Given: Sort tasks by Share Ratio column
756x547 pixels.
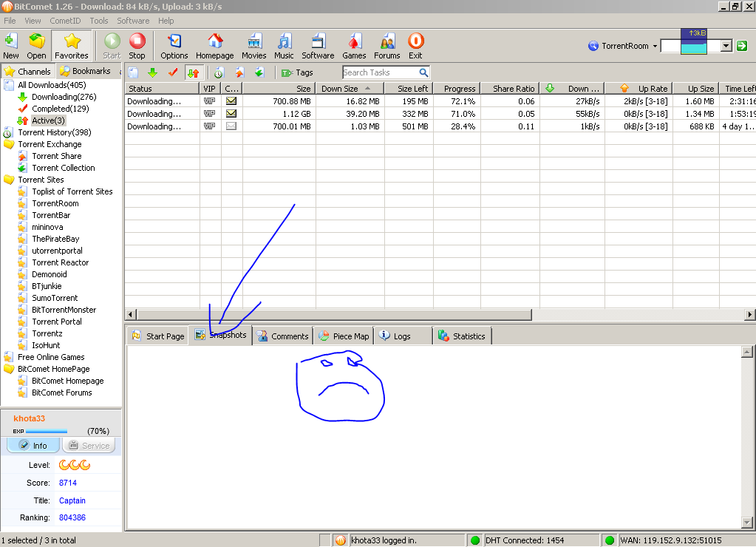Looking at the screenshot, I should [x=510, y=88].
